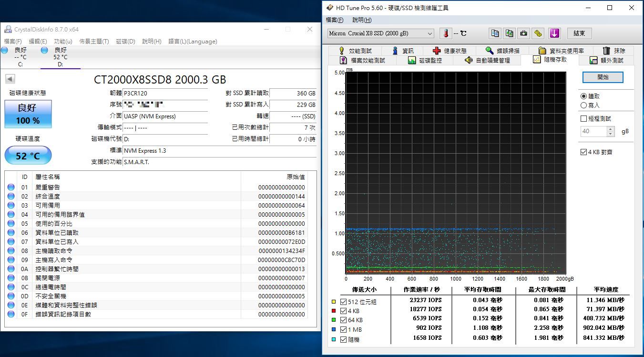Open HD Tune options gear icon

(x=538, y=33)
